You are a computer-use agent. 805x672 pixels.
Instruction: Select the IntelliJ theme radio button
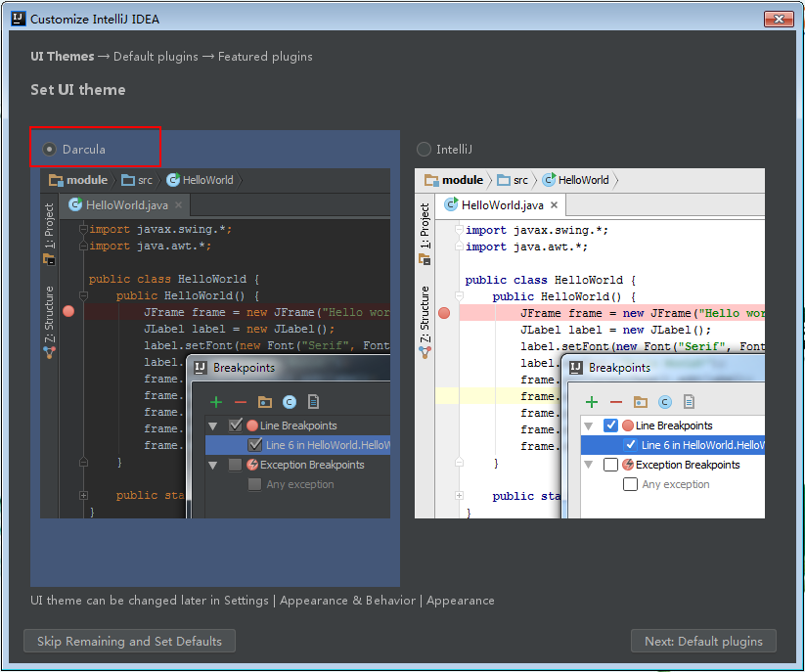pyautogui.click(x=424, y=150)
